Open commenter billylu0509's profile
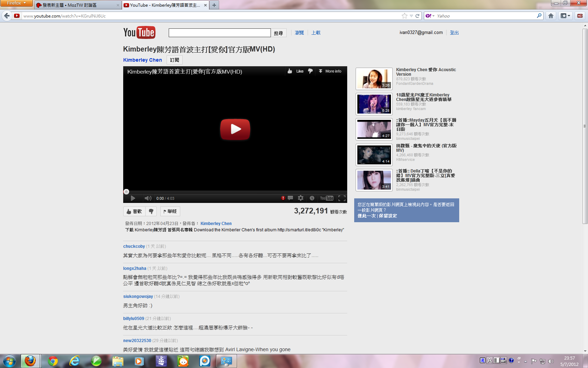588x368 pixels. (x=134, y=319)
